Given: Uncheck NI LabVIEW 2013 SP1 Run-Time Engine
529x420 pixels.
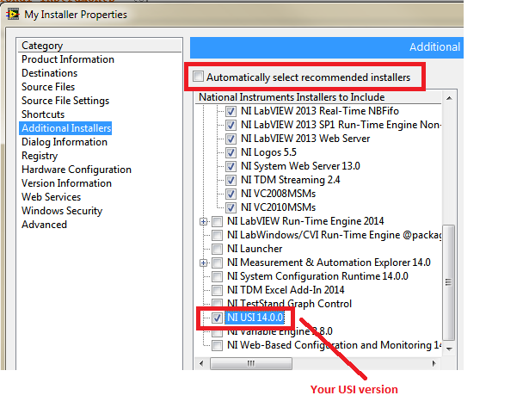Looking at the screenshot, I should tap(231, 125).
